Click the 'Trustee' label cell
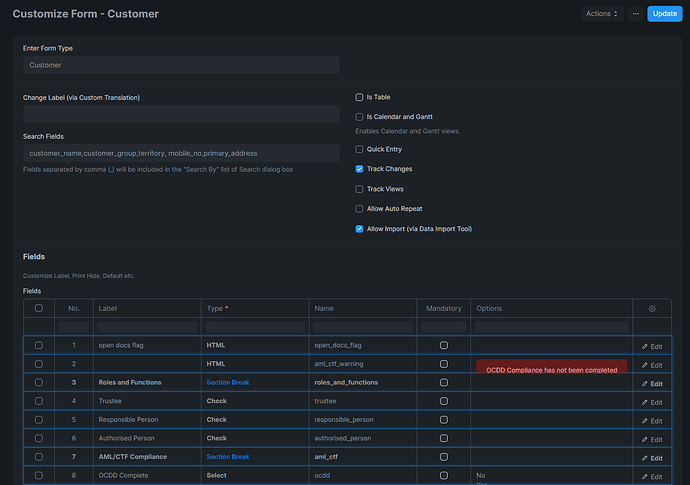 point(147,401)
